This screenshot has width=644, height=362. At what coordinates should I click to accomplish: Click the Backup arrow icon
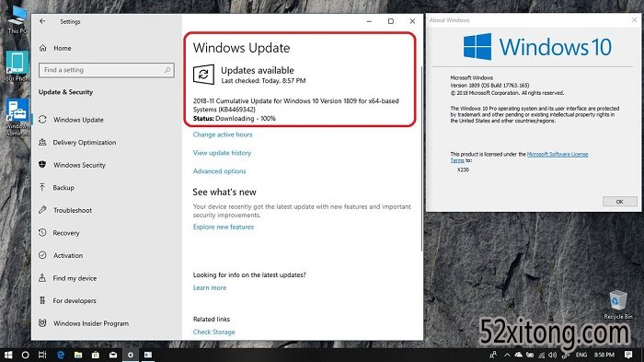tap(42, 188)
